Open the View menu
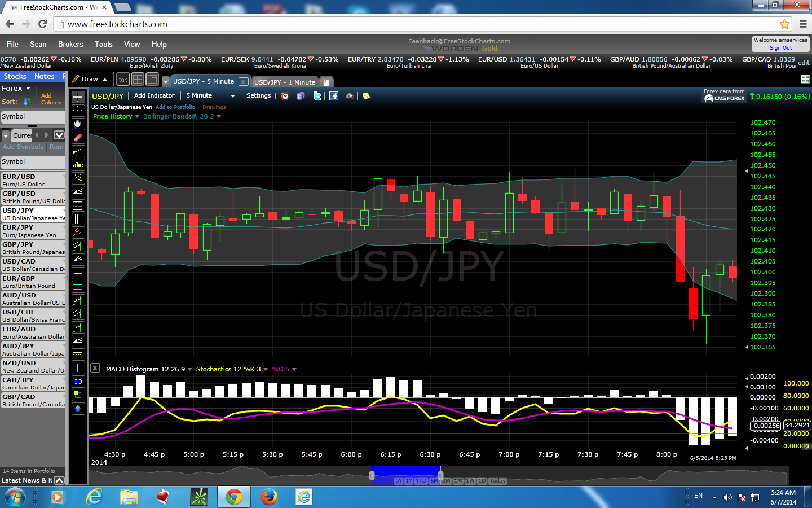 132,44
